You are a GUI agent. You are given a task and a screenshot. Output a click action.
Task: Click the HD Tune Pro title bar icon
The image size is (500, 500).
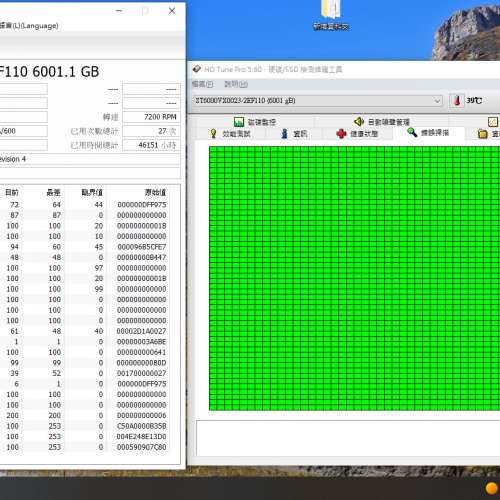point(197,69)
